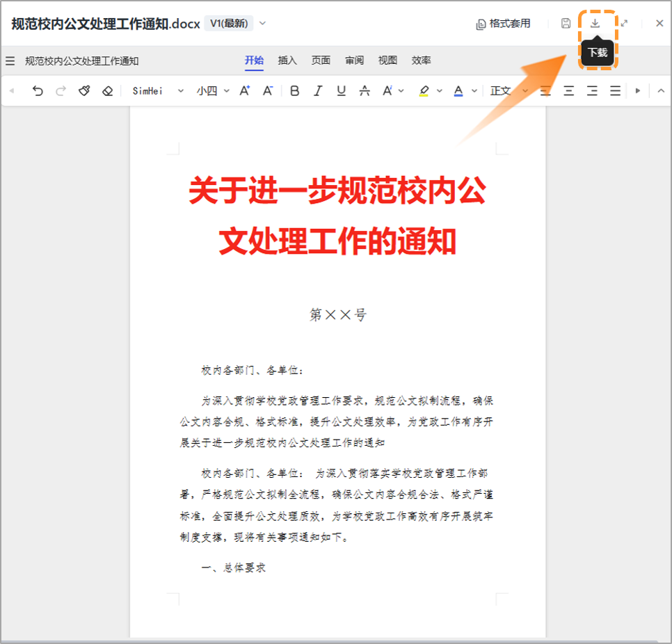
Task: Open the SimHei font dropdown
Action: [x=179, y=90]
